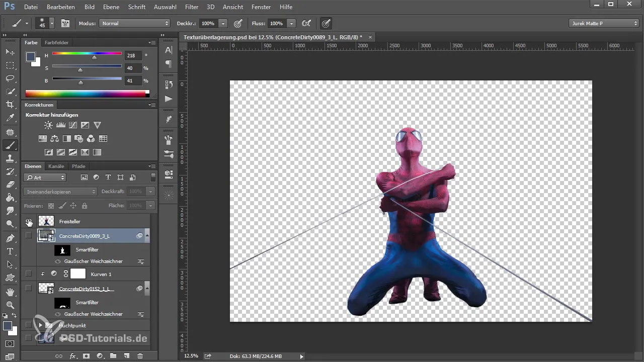Screen dimensions: 644x362
Task: Switch to the Kanäle tab
Action: (x=56, y=166)
